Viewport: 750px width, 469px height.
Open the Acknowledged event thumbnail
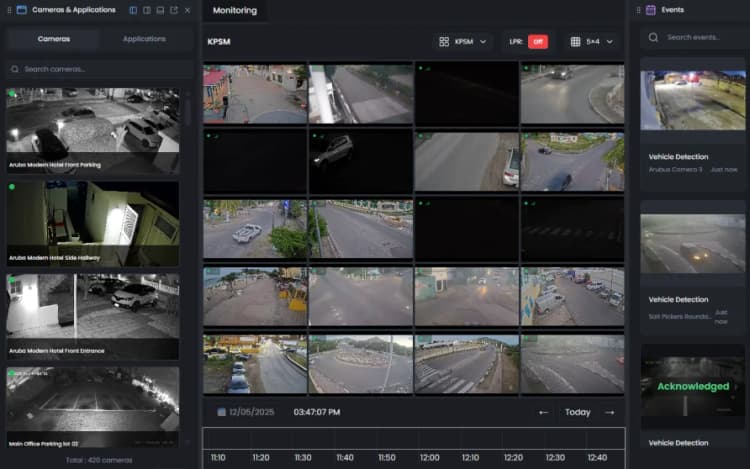[x=693, y=386]
